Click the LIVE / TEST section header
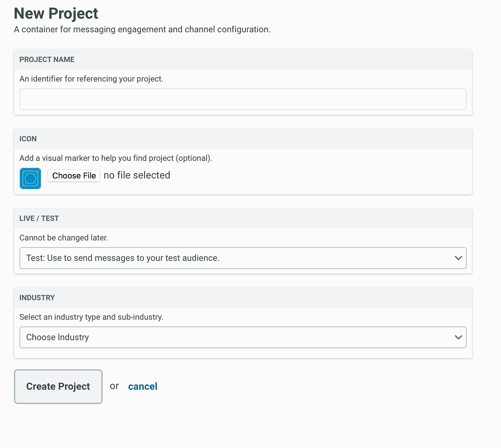501x448 pixels. (x=39, y=218)
